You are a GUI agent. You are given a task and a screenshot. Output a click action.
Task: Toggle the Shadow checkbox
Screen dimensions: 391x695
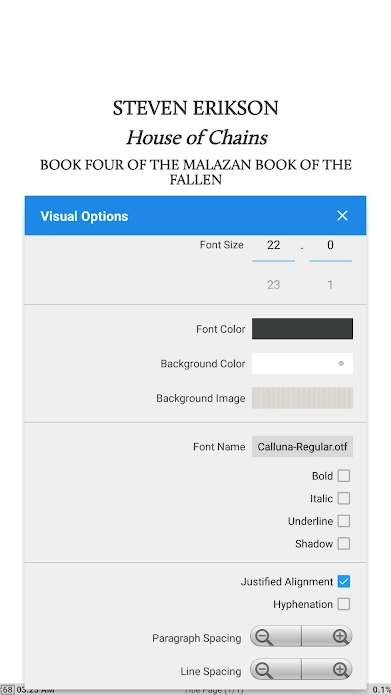point(344,543)
